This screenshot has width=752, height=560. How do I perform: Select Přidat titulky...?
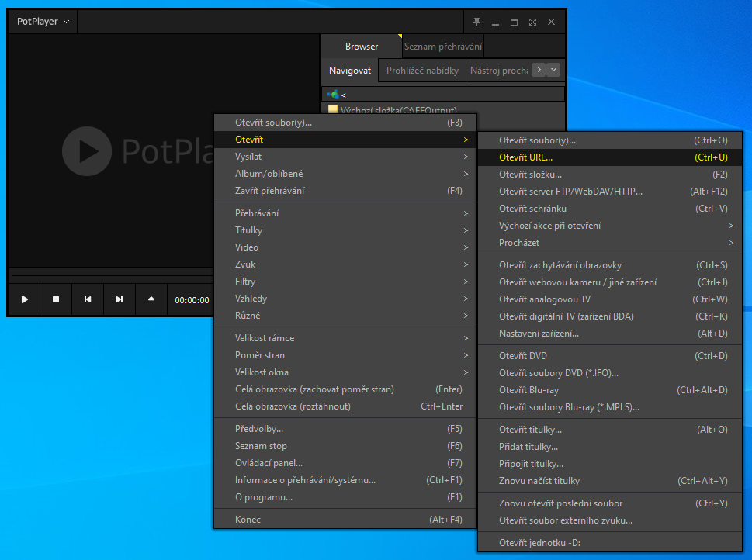tap(610, 447)
